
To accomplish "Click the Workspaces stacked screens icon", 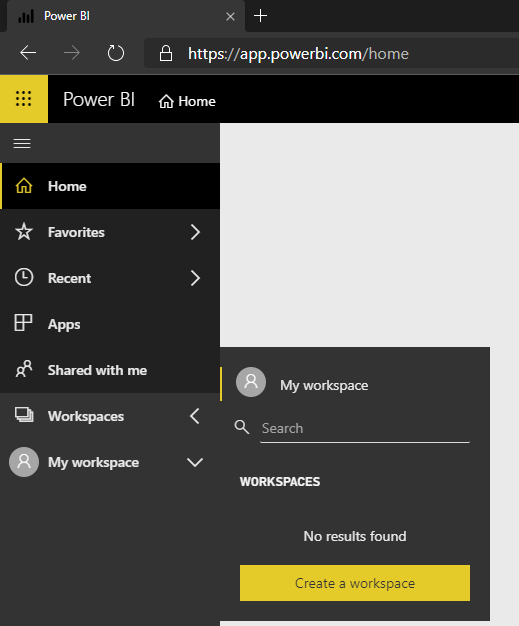I will point(24,415).
